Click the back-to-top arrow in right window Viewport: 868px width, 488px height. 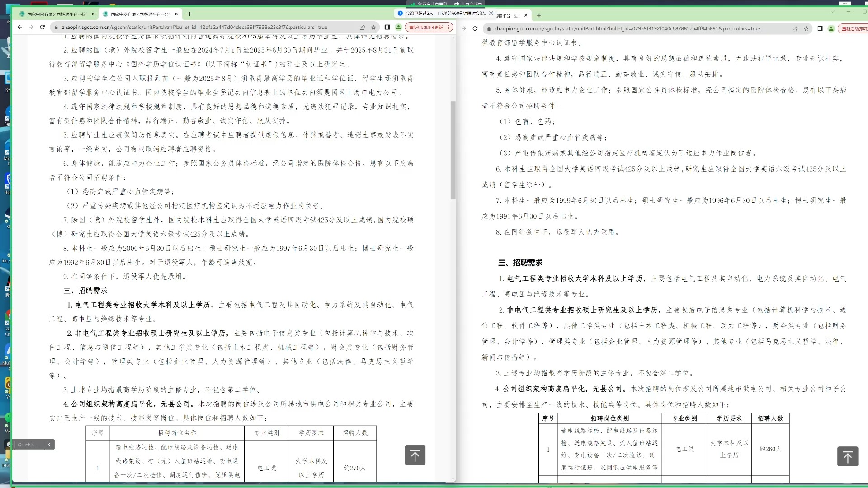pyautogui.click(x=848, y=456)
